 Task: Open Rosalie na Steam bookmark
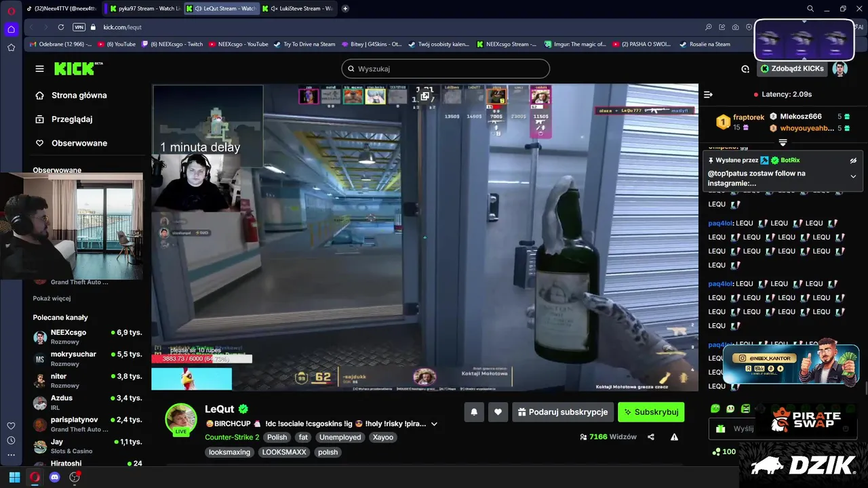click(705, 44)
